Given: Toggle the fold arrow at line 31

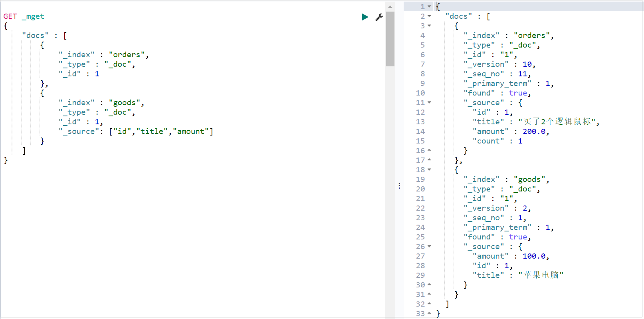Looking at the screenshot, I should point(429,294).
